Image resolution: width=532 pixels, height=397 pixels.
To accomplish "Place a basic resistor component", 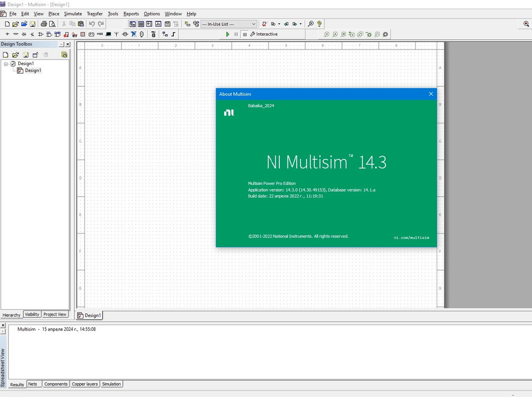I will [x=15, y=34].
